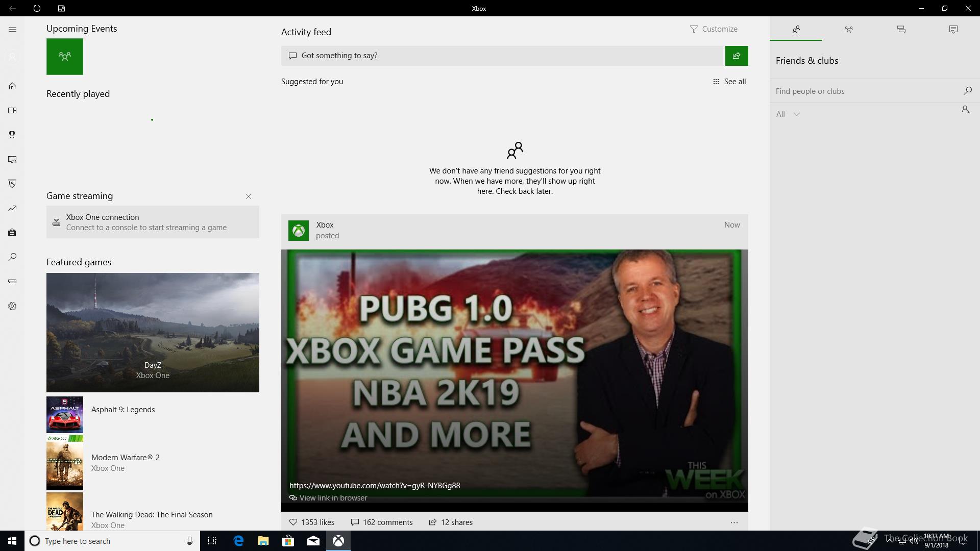
Task: Click the taskbar search box
Action: 112,541
